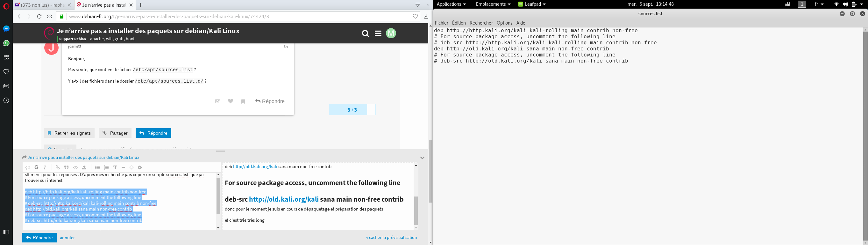Insert an emoji using the smiley icon

point(132,168)
